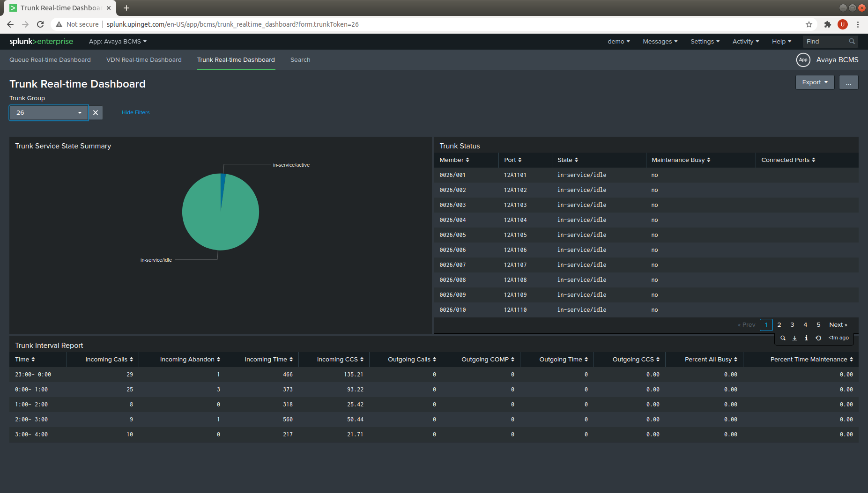
Task: Open the Settings menu
Action: [x=705, y=42]
